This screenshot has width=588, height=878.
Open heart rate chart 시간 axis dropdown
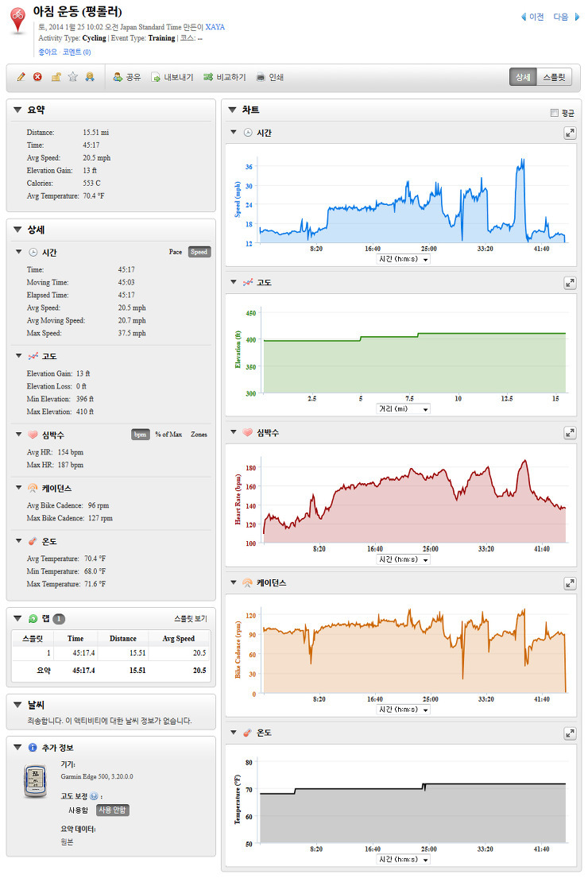tap(403, 559)
